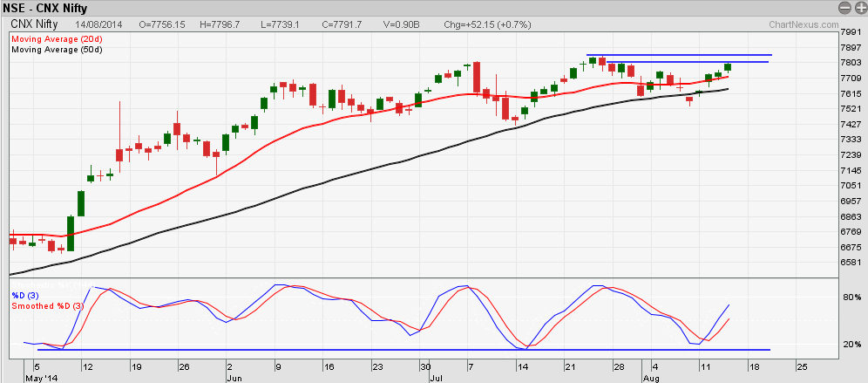868x383 pixels.
Task: Click the 7521 price axis label
Action: (851, 109)
